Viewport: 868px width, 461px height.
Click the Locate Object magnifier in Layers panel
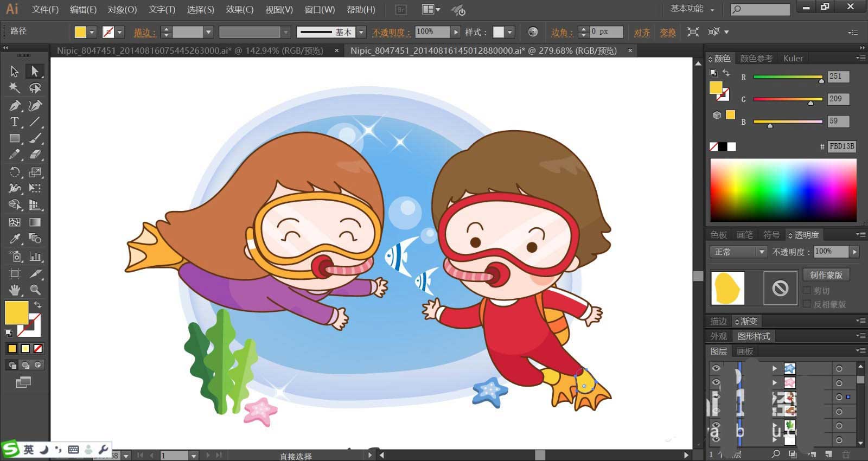pyautogui.click(x=776, y=454)
